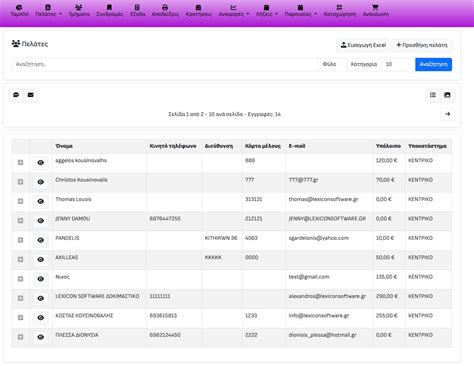Click the email test@gmail.com

click(309, 277)
